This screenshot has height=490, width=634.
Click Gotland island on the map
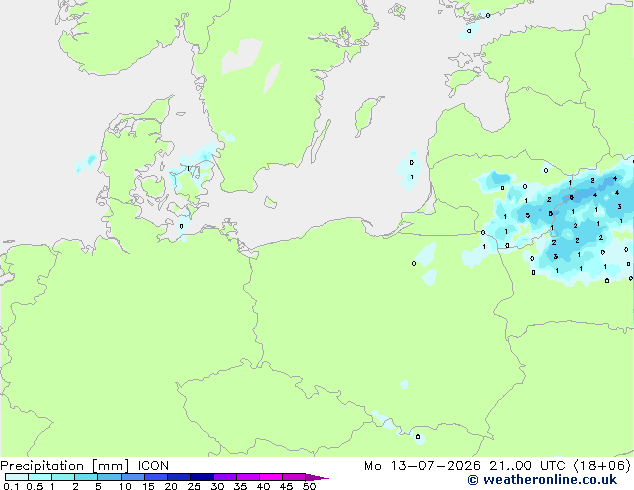coord(367,115)
